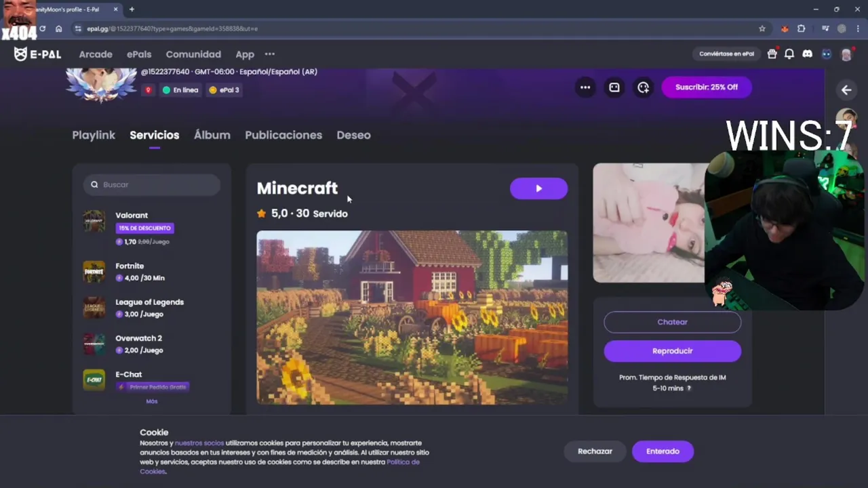Open the three-dot profile options button
868x488 pixels.
coord(585,87)
